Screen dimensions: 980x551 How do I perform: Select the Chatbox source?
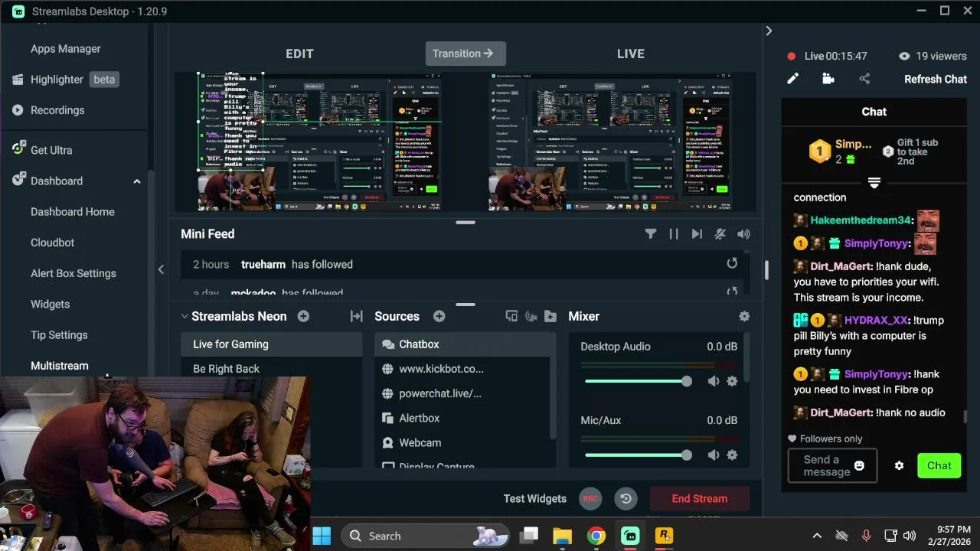462,344
